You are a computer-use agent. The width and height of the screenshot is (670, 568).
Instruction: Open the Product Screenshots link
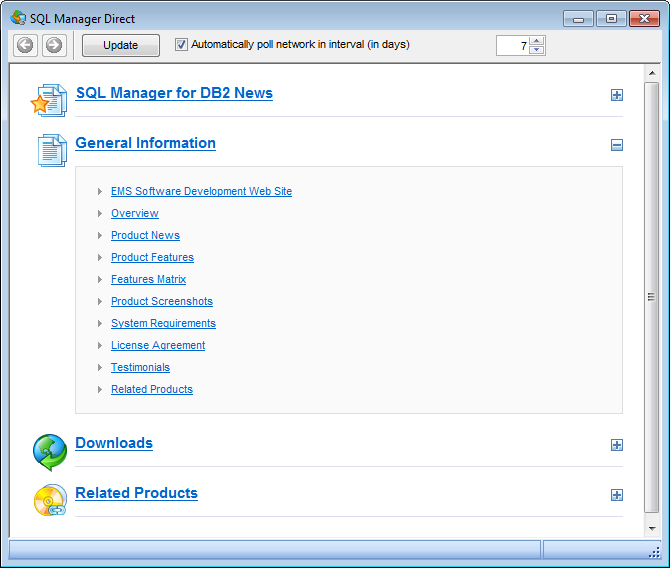(x=162, y=301)
